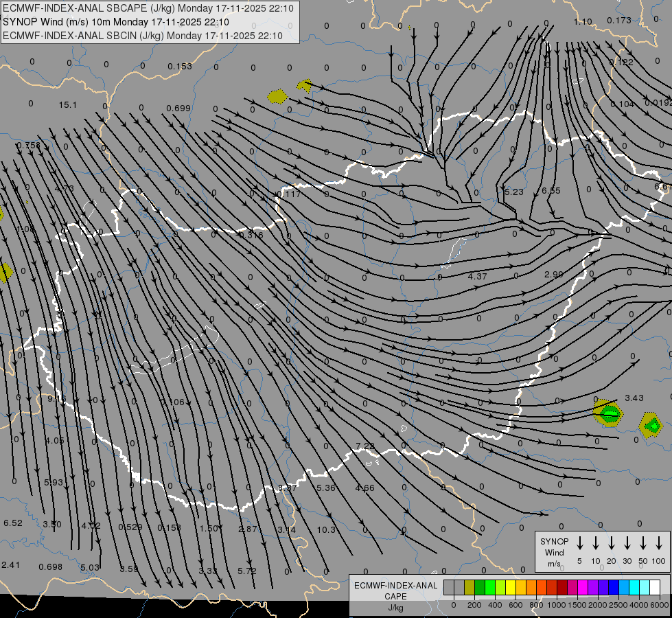Click the 15.1 value on the map
Viewport: 672px width, 618px height.
68,104
